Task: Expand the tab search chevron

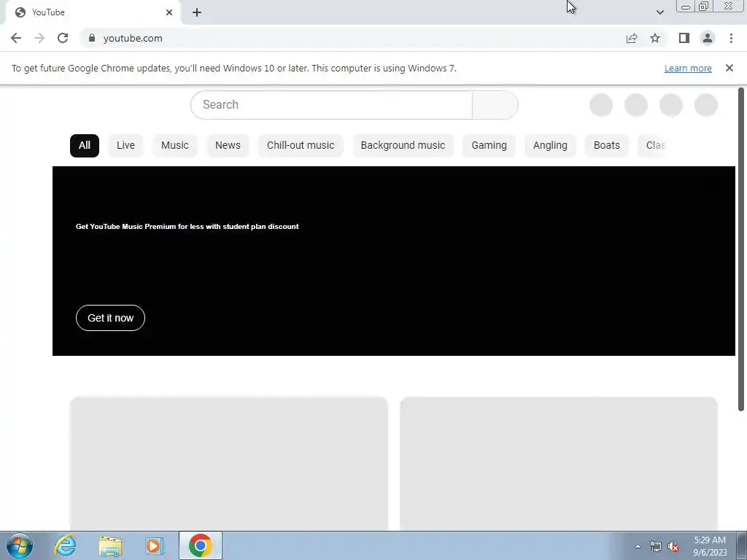Action: (659, 12)
